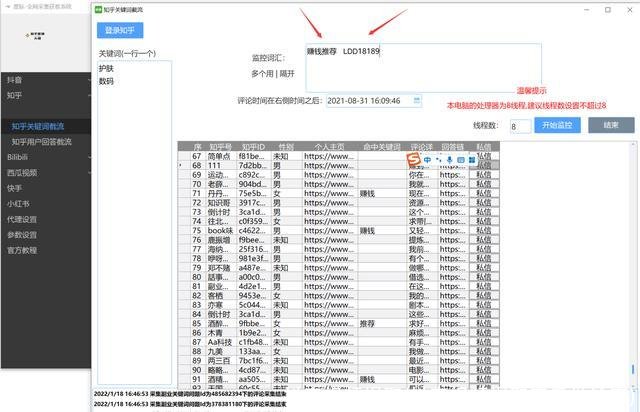This screenshot has height=412, width=640.
Task: Click name cell book味 in row 75
Action: pyautogui.click(x=221, y=231)
